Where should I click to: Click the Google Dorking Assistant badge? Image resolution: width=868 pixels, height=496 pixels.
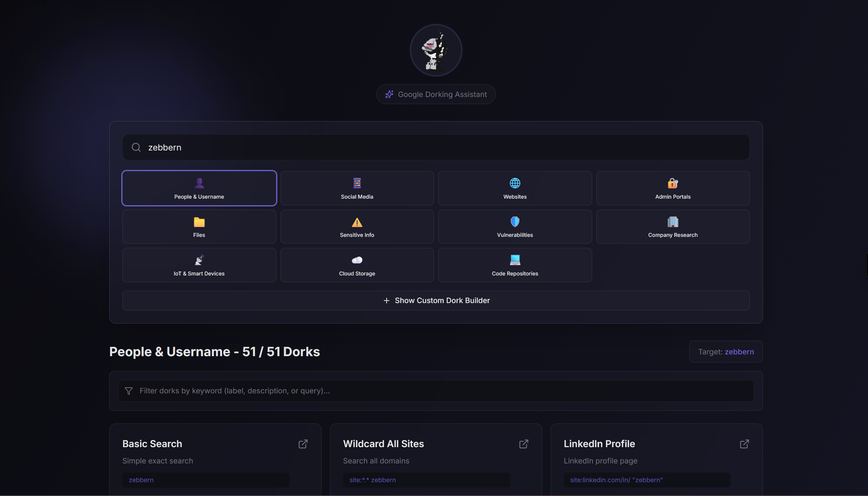(436, 94)
